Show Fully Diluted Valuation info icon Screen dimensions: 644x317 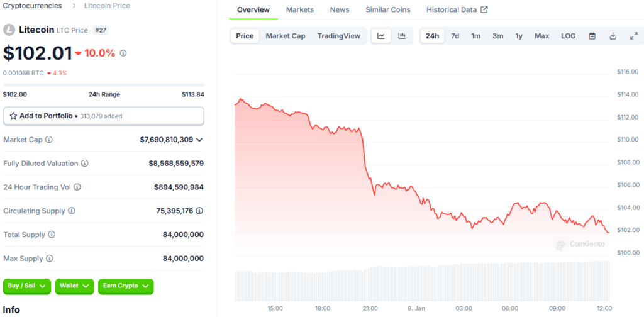(85, 164)
